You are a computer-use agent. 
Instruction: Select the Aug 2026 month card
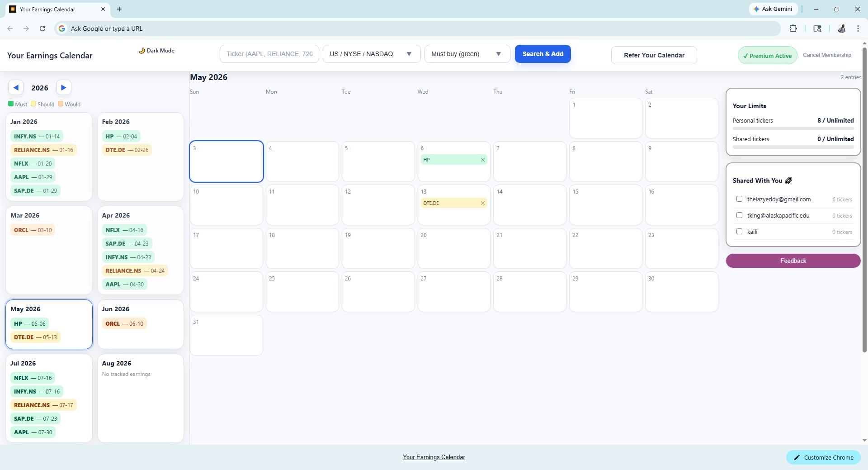pos(141,399)
